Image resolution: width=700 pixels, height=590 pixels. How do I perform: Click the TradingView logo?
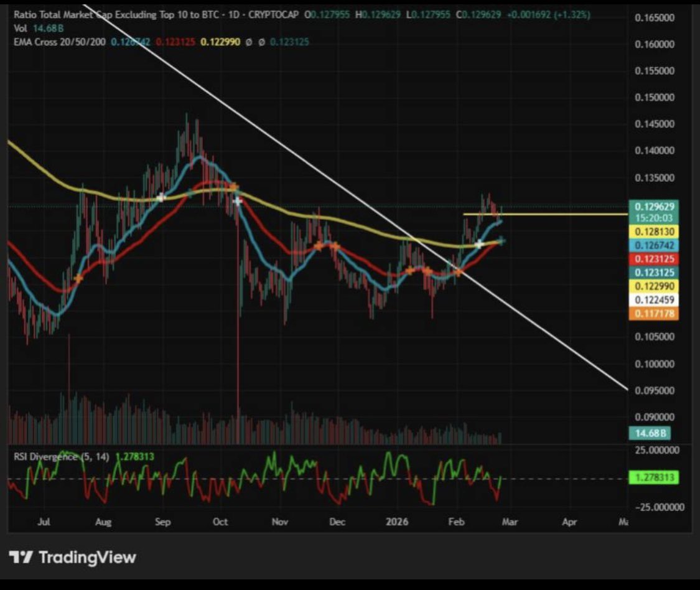[72, 558]
